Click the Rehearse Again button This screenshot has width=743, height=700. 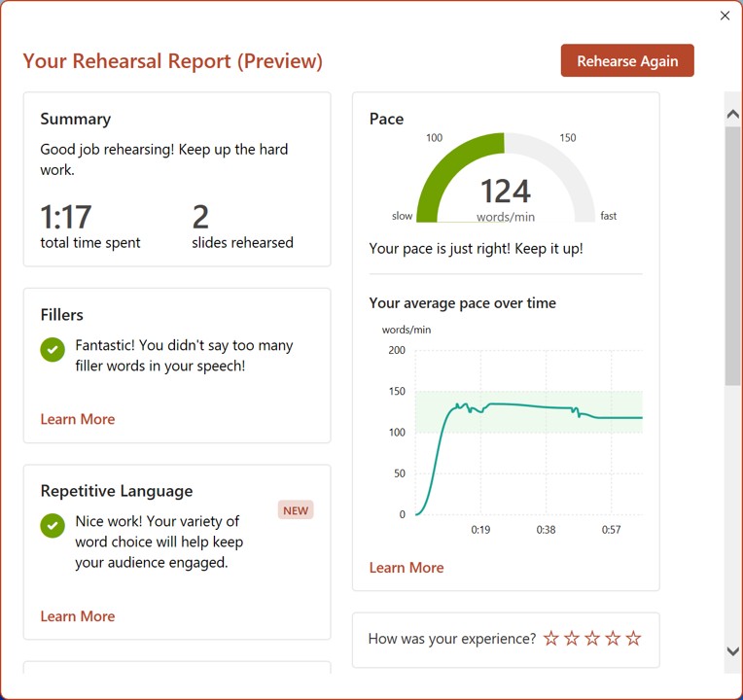point(627,60)
